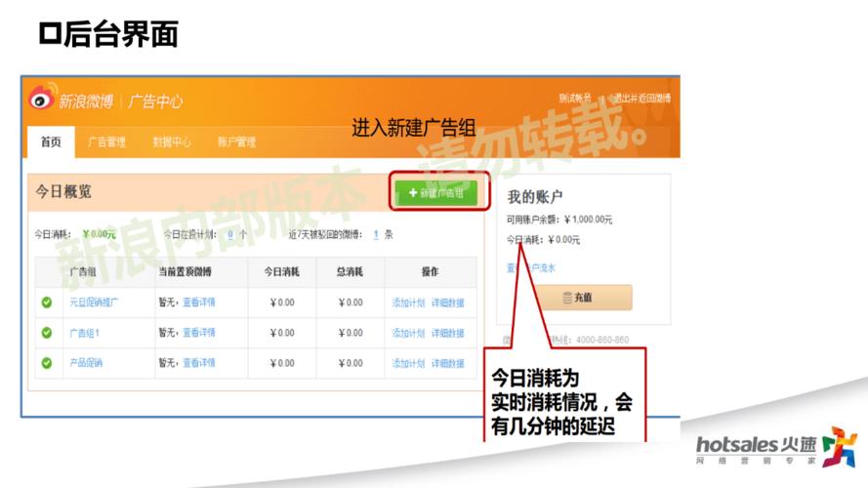Open ad group 广告组1
This screenshot has height=488, width=868.
84,333
